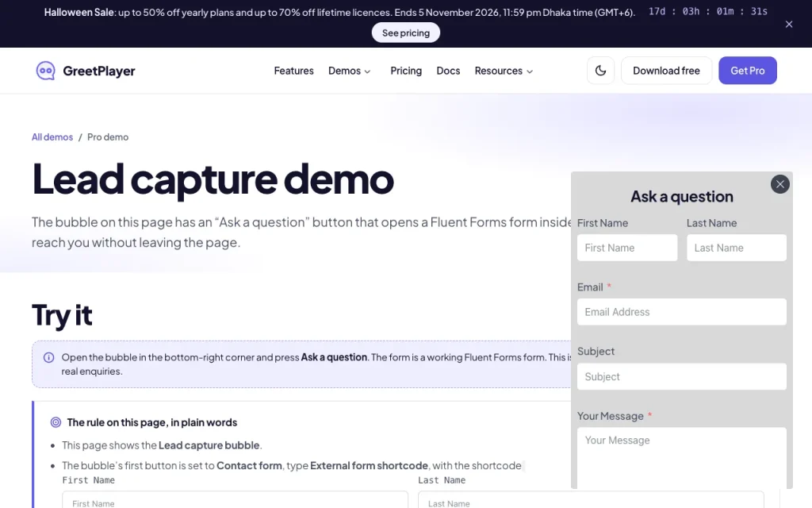Click the page-embedded Last Name field at the bottom
This screenshot has width=812, height=508.
coord(591,500)
